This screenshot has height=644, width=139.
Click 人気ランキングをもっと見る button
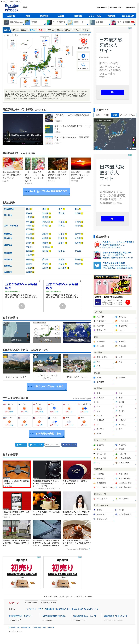46,387
